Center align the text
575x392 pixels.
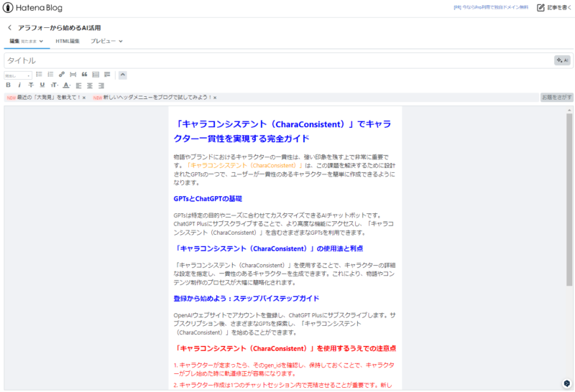tap(90, 85)
